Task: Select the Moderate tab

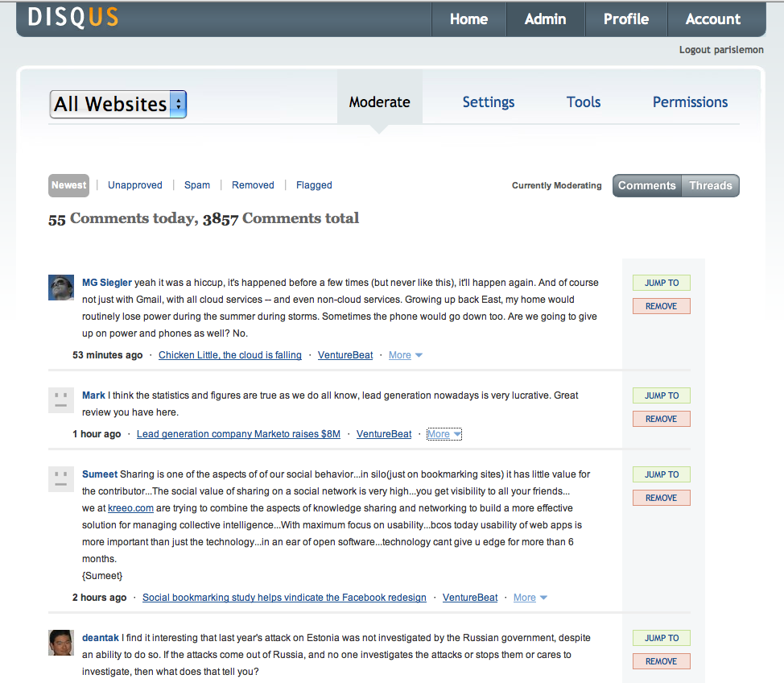Action: click(x=379, y=102)
